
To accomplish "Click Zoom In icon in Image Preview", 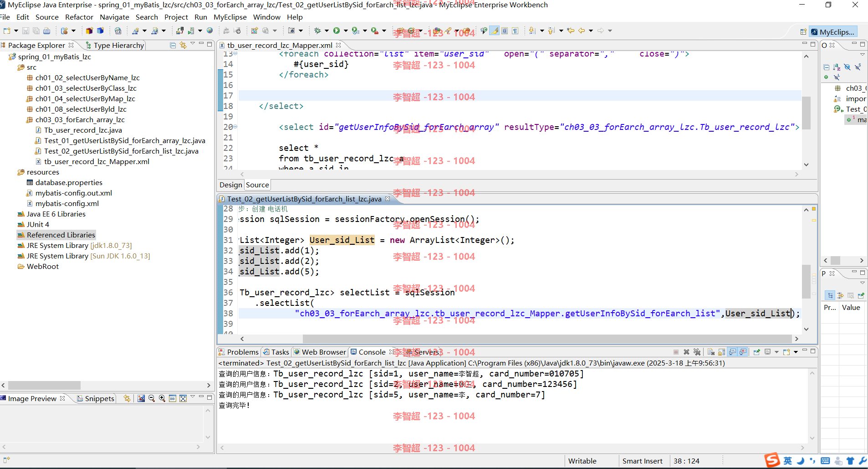I will tap(162, 398).
